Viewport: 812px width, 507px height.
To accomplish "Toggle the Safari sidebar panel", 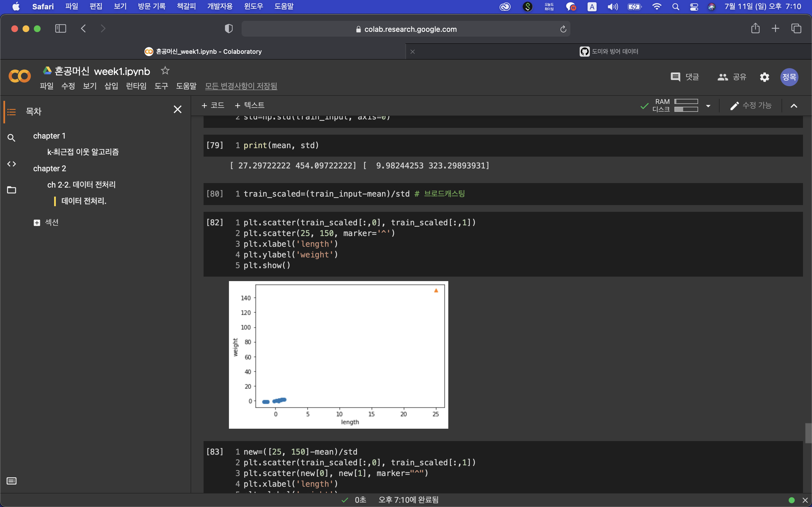I will tap(60, 28).
